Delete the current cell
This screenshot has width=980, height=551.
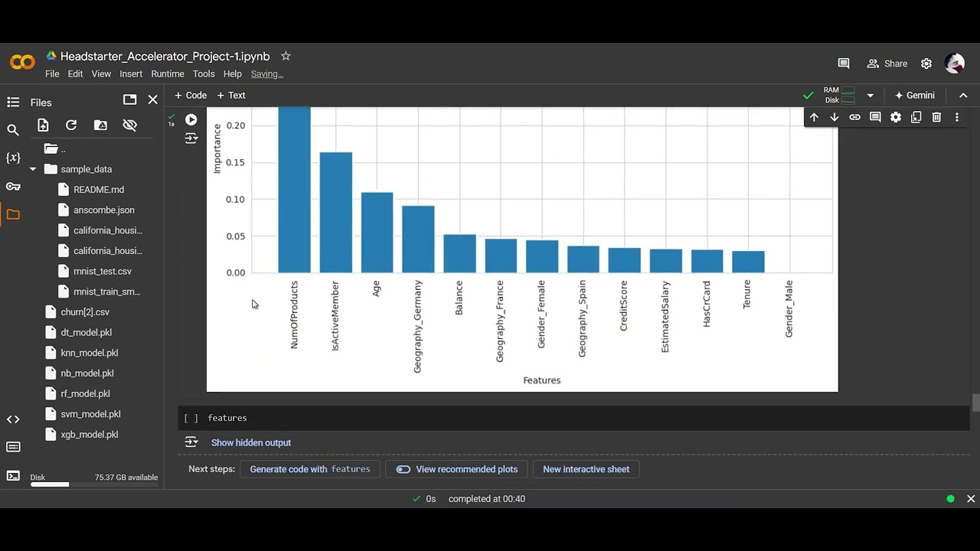(x=936, y=117)
